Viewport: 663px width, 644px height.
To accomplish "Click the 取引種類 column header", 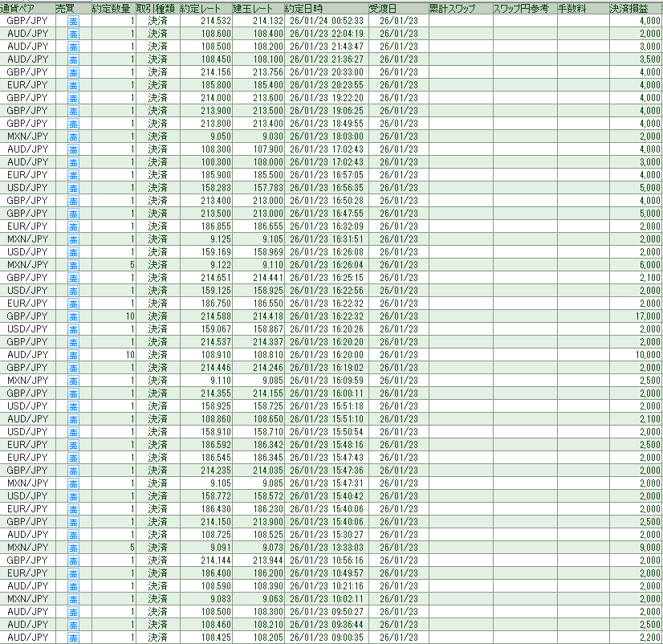I will pyautogui.click(x=155, y=7).
